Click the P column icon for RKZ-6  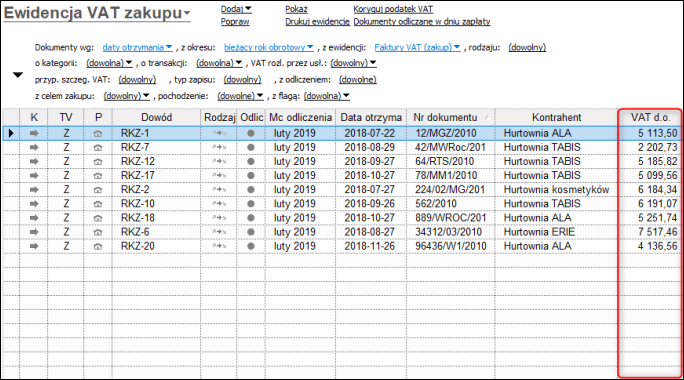click(98, 233)
